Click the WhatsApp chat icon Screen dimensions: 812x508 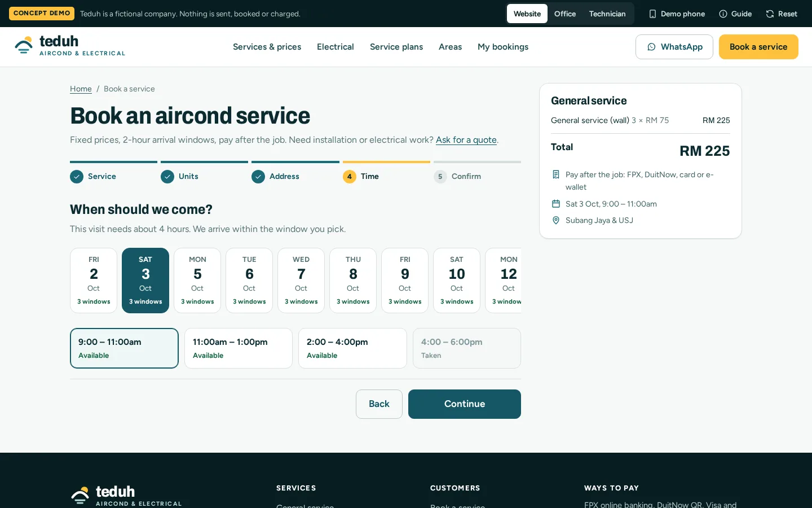pos(651,47)
